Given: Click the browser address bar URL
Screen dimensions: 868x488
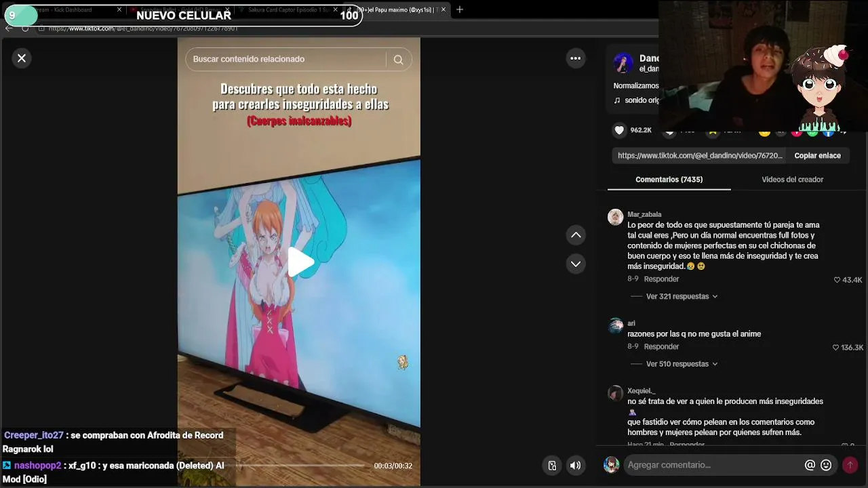Looking at the screenshot, I should 143,28.
